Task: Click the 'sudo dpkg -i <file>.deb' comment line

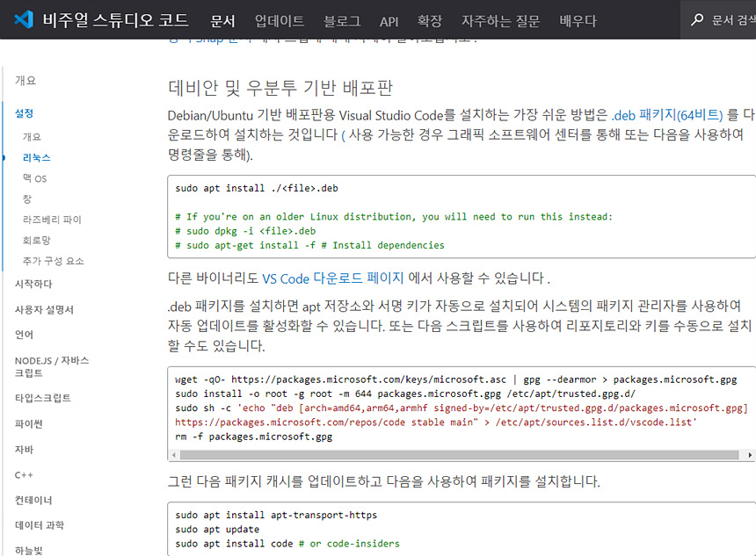Action: click(x=245, y=231)
